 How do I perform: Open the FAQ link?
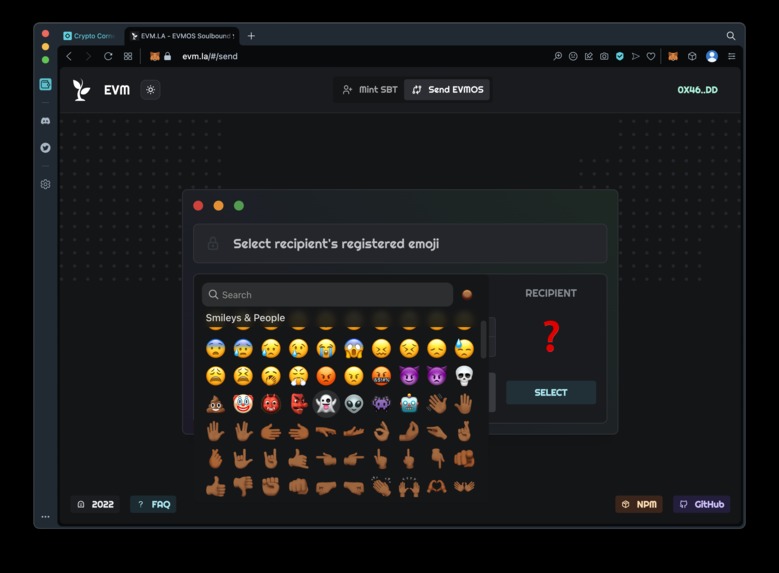coord(154,504)
